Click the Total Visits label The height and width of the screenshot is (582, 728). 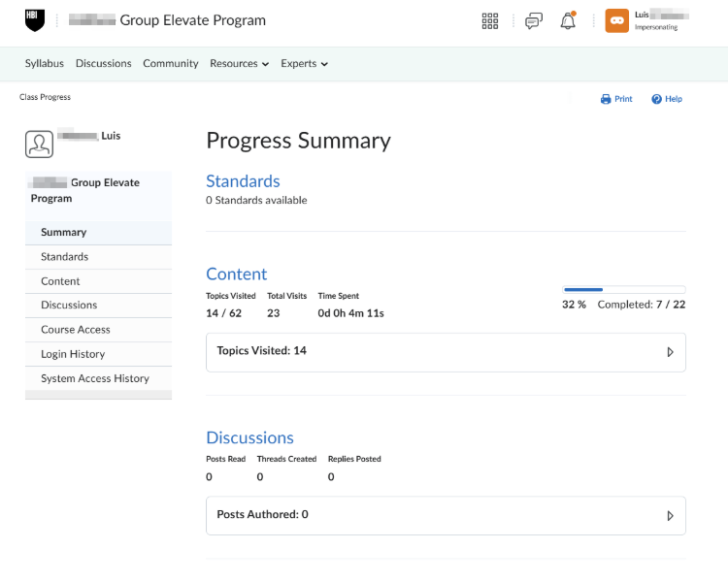[287, 296]
